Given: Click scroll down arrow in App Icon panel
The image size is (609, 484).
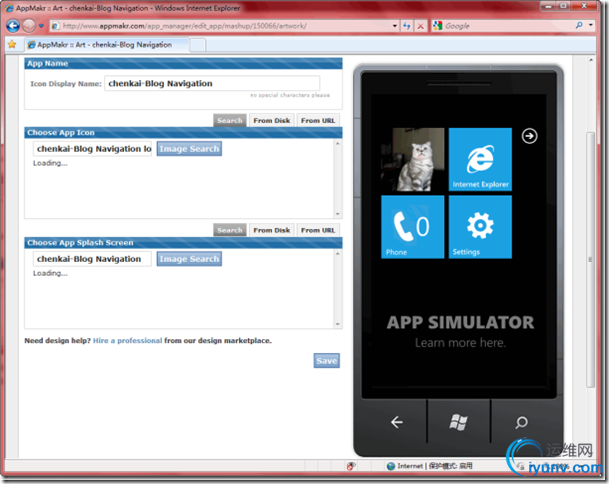Looking at the screenshot, I should [338, 214].
